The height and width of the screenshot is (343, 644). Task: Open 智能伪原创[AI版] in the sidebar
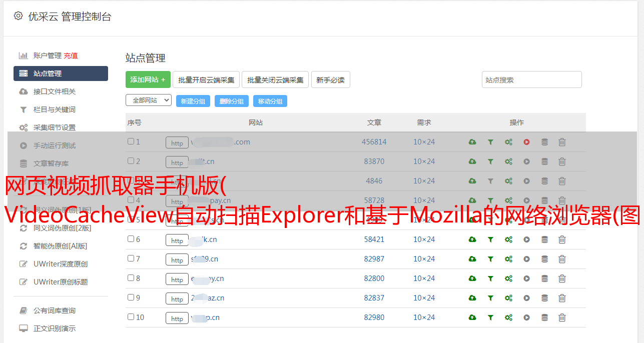click(61, 246)
